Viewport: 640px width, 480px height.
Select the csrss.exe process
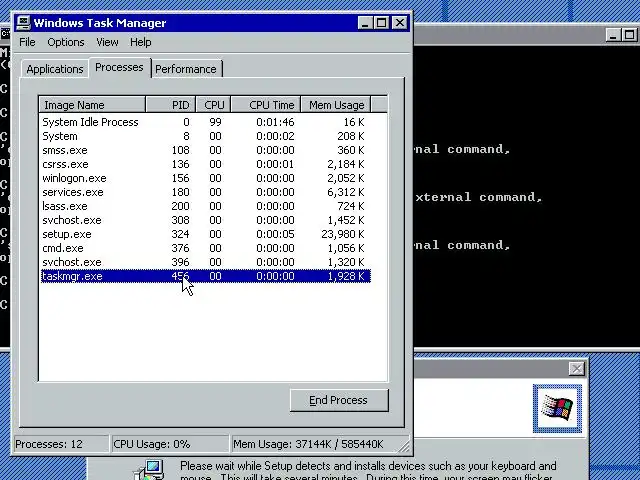click(206, 164)
